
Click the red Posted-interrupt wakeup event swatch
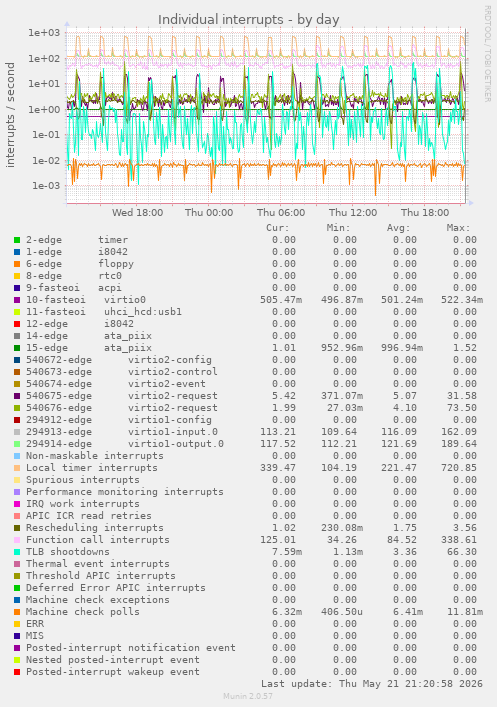point(17,672)
